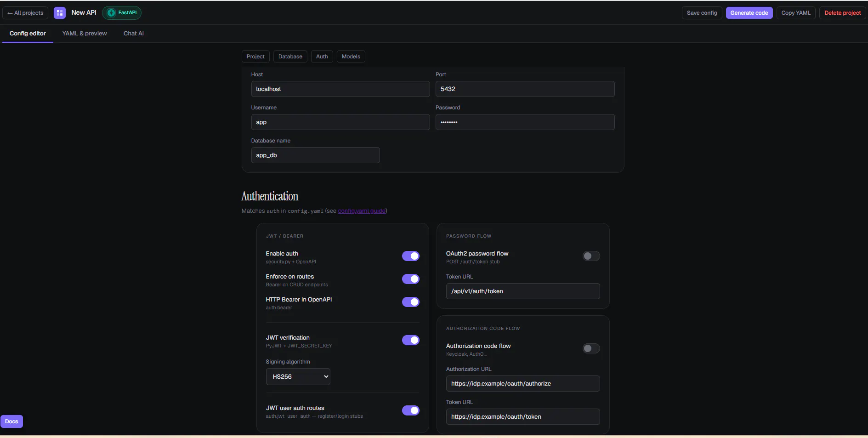Toggle JWT user auth routes switch
Viewport: 868px width, 438px height.
click(411, 410)
